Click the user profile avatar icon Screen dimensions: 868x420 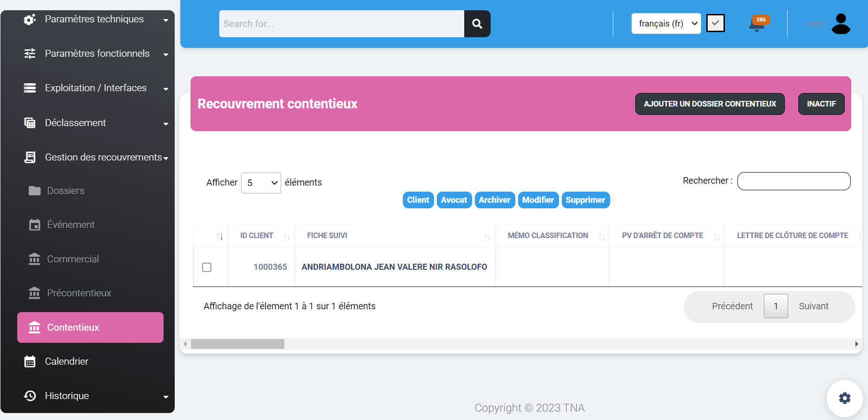coord(841,24)
